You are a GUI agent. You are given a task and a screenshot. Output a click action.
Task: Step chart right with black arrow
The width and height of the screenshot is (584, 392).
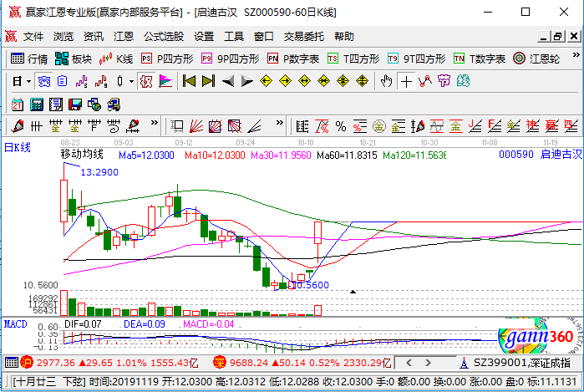(247, 81)
